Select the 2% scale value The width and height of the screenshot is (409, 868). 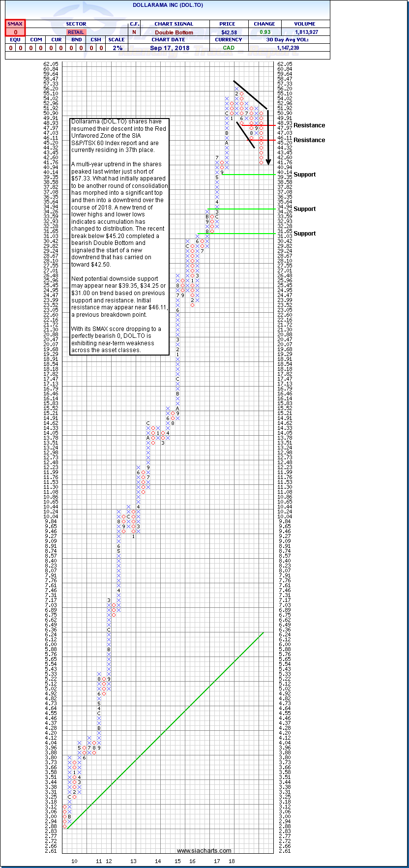[x=117, y=48]
